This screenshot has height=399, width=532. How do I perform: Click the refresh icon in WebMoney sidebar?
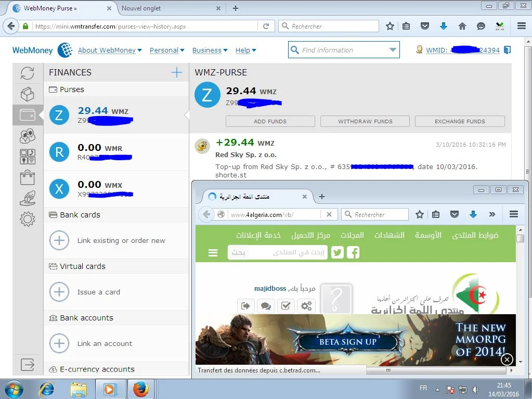click(x=27, y=73)
